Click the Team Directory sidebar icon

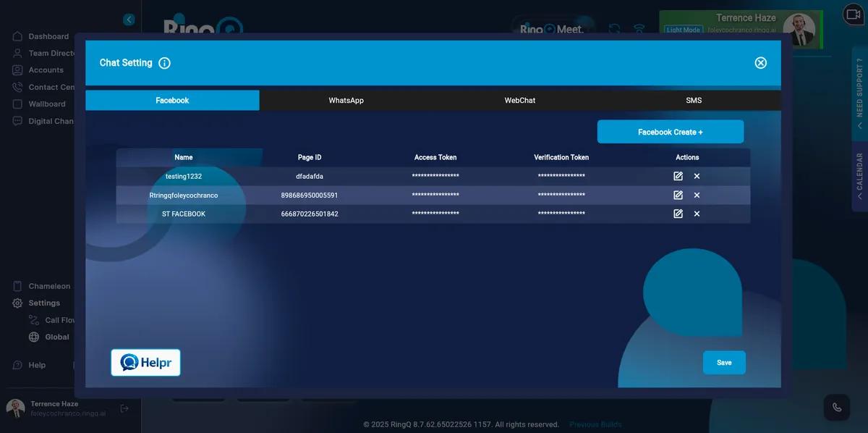17,53
